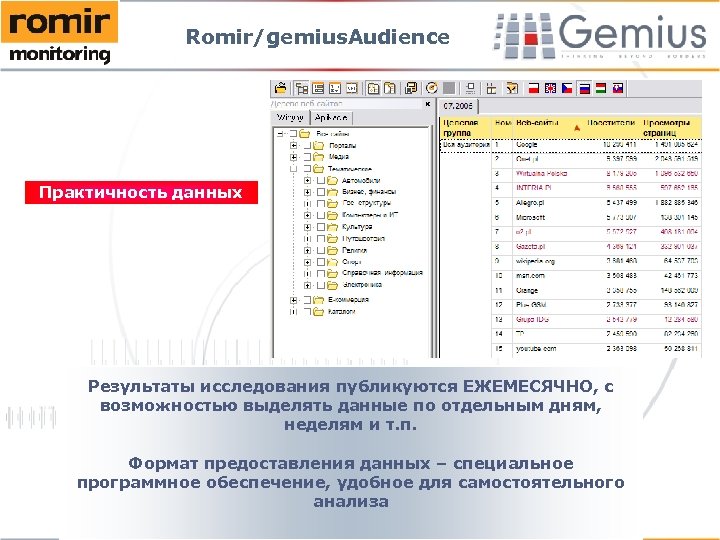Expand the Автомобили tree node
Image resolution: width=720 pixels, height=540 pixels.
(308, 180)
